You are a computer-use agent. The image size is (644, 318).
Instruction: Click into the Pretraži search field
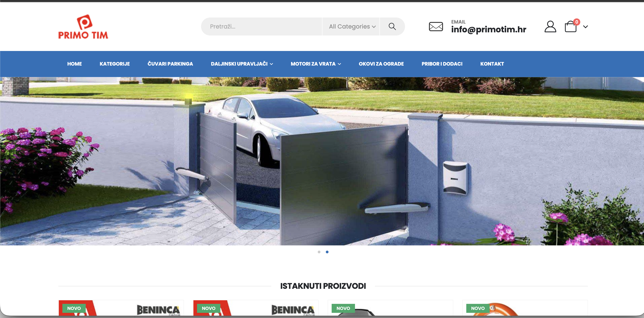point(261,26)
